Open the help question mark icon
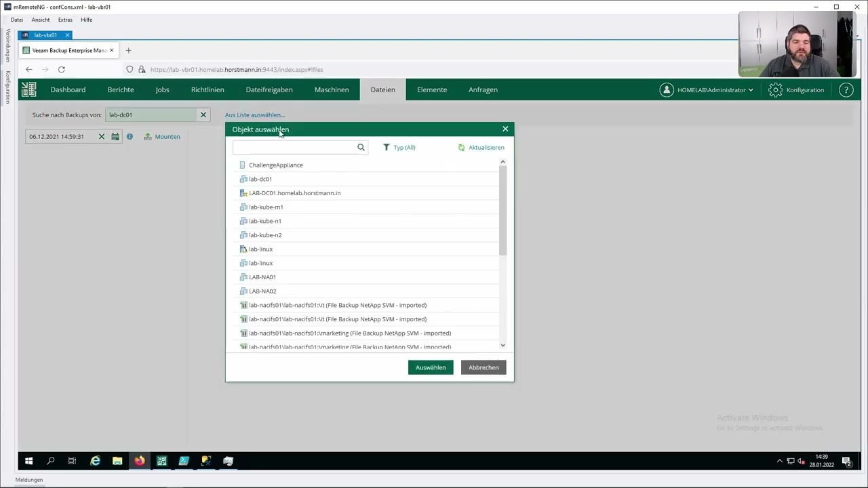The width and height of the screenshot is (868, 488). (846, 89)
